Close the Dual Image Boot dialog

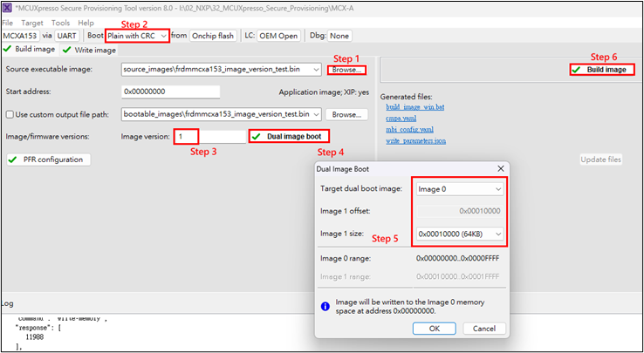coord(499,168)
